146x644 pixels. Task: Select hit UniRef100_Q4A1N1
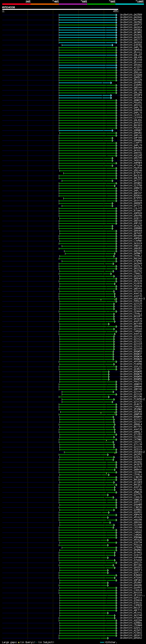(131, 585)
